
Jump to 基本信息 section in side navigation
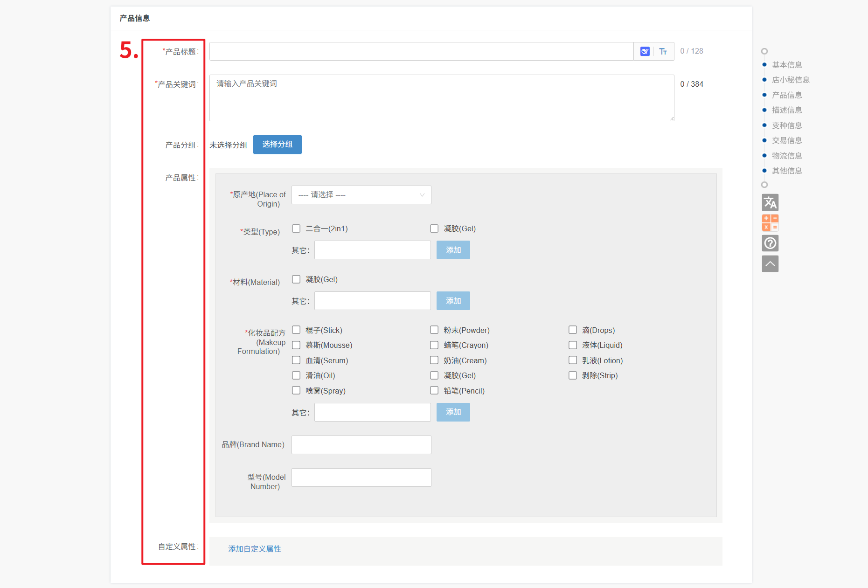(787, 65)
